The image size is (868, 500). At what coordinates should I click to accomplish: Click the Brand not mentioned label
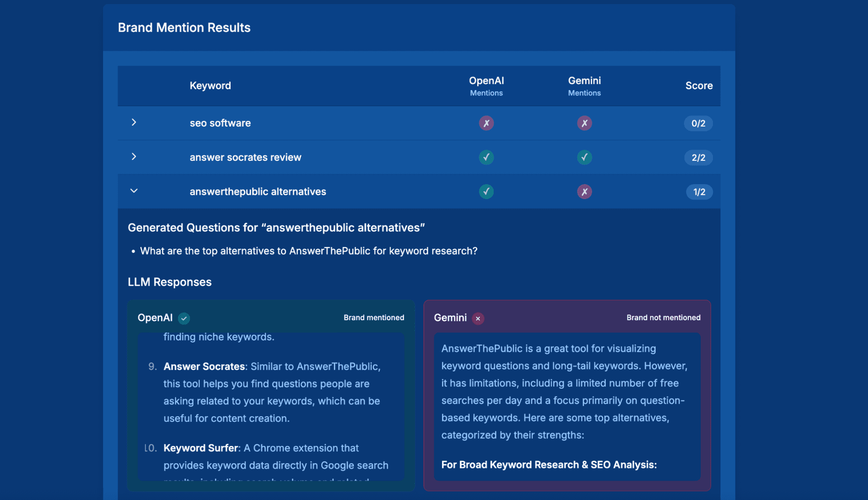[663, 318]
